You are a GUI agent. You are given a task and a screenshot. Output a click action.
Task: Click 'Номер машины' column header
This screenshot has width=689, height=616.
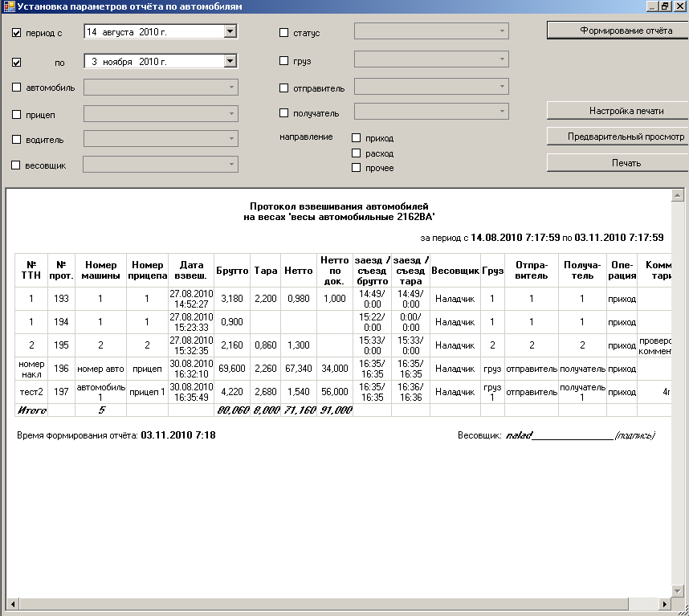coord(100,271)
